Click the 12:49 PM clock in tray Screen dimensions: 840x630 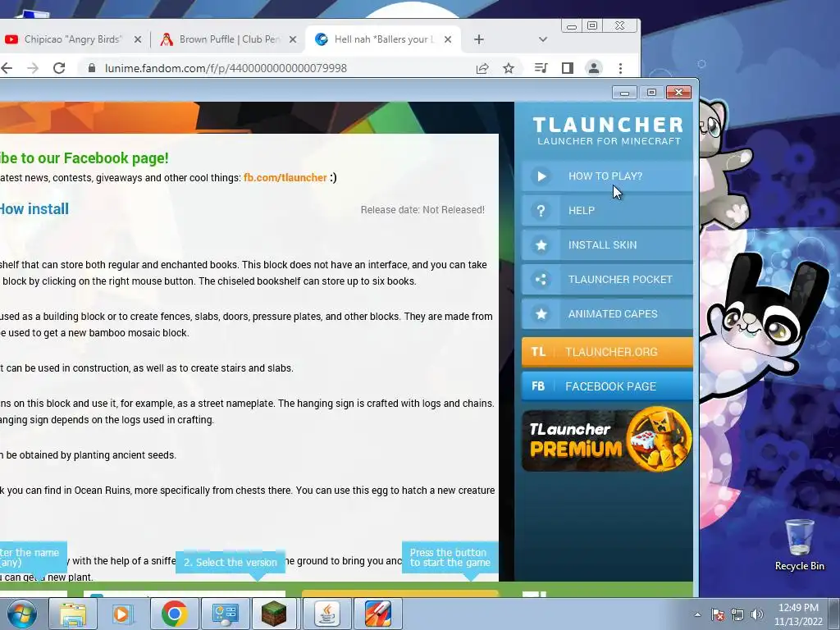point(798,608)
